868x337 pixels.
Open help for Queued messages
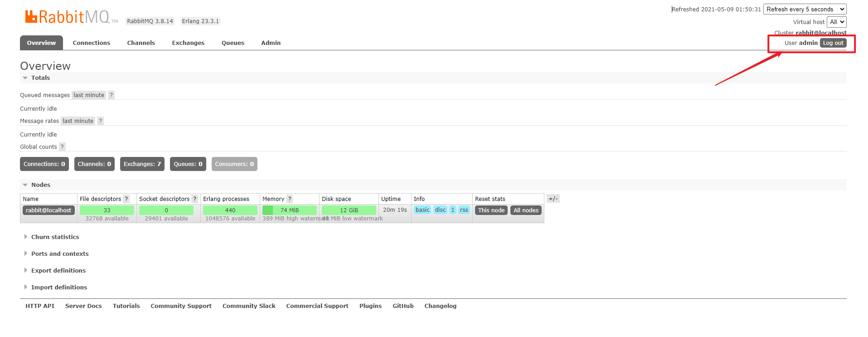[x=111, y=95]
